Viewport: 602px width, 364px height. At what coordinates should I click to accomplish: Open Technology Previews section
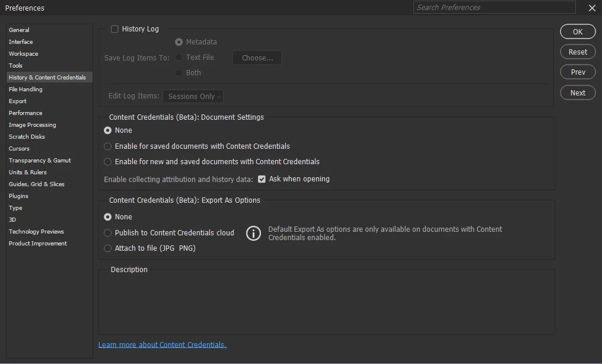coord(36,232)
